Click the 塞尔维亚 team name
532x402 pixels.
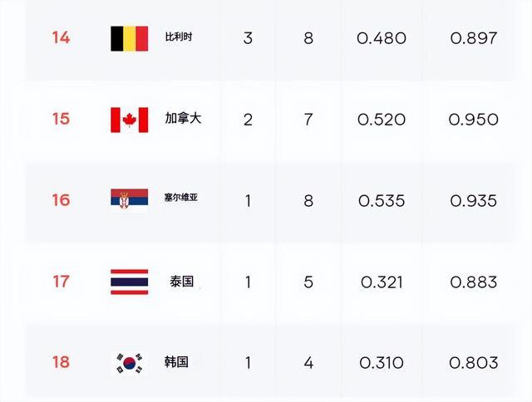pos(181,198)
